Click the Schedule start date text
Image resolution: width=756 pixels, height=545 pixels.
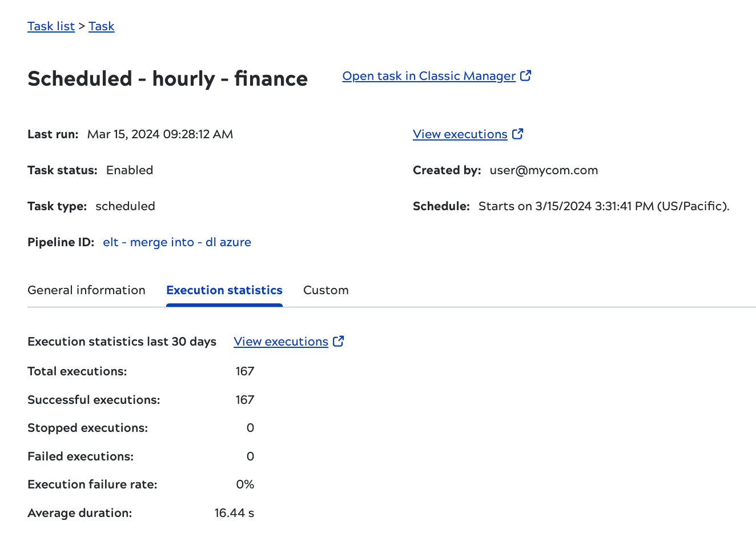pyautogui.click(x=604, y=206)
